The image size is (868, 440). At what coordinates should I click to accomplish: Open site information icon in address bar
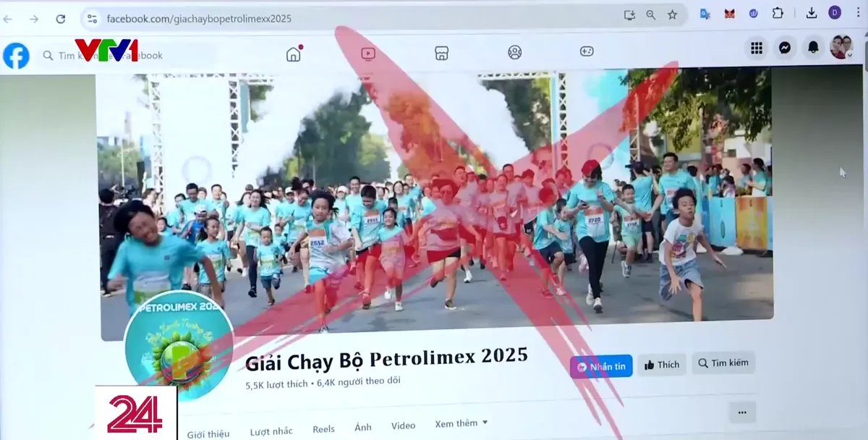click(92, 19)
